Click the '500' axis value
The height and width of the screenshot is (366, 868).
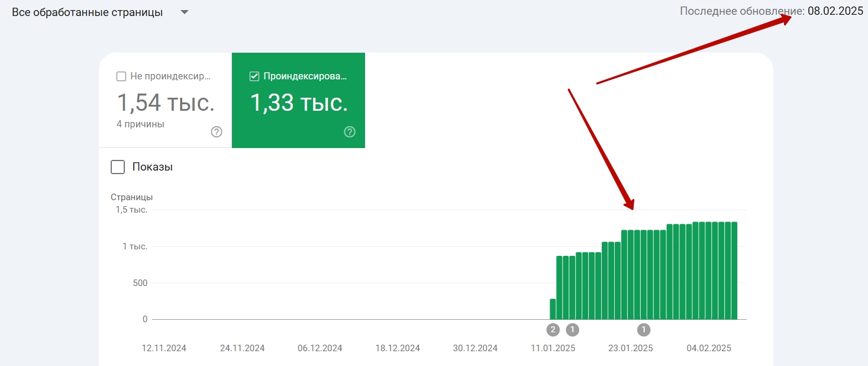coord(140,282)
